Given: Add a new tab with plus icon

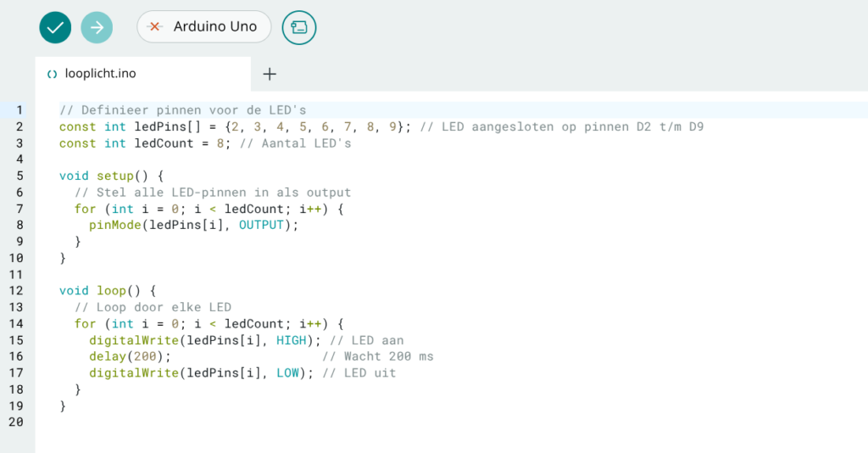Looking at the screenshot, I should click(270, 74).
